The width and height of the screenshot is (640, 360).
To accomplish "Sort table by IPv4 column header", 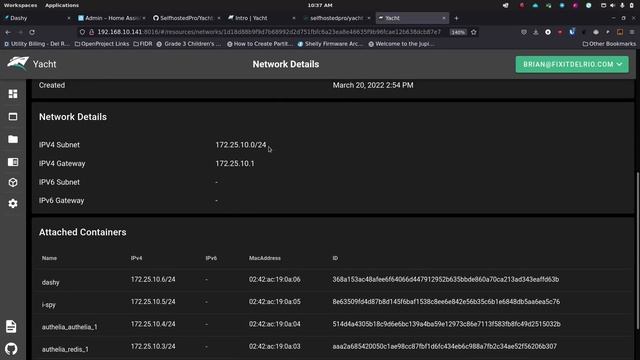I will coord(136,258).
